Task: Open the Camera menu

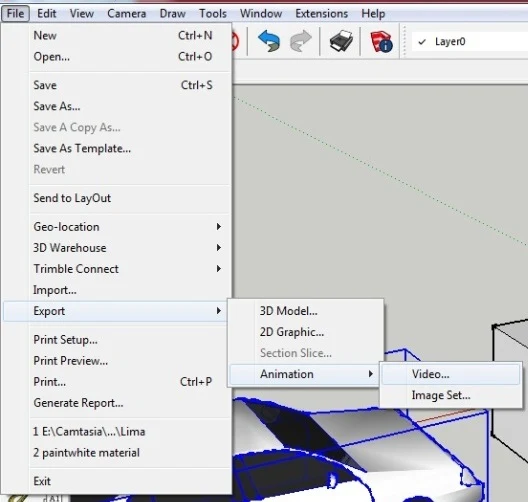Action: click(127, 14)
